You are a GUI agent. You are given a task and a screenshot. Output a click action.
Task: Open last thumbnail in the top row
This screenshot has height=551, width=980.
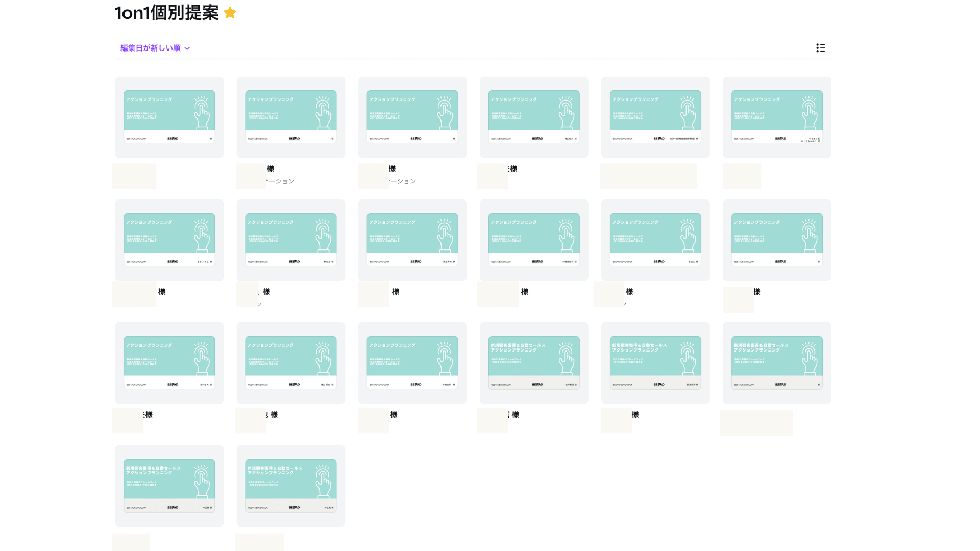coord(777,117)
